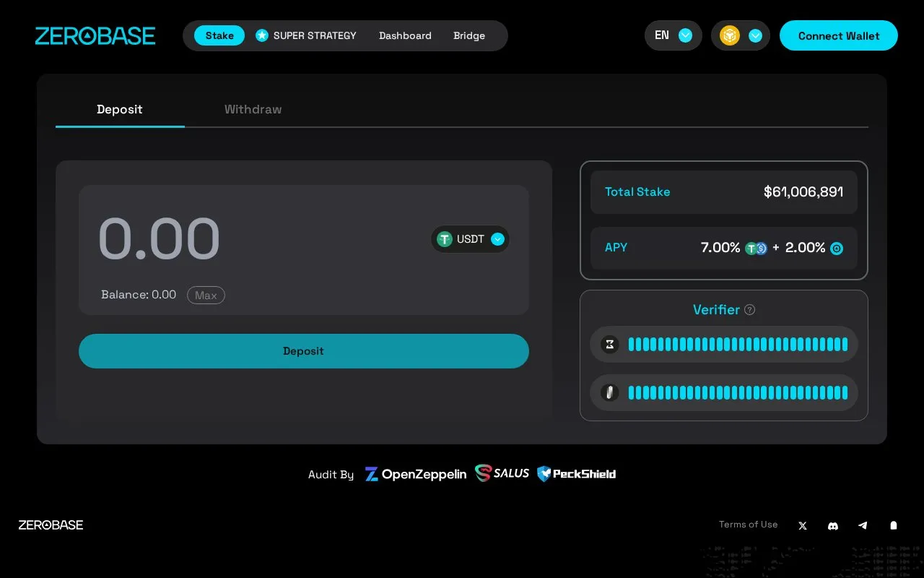Click the APY label
Viewport: 924px width, 578px height.
coord(616,248)
